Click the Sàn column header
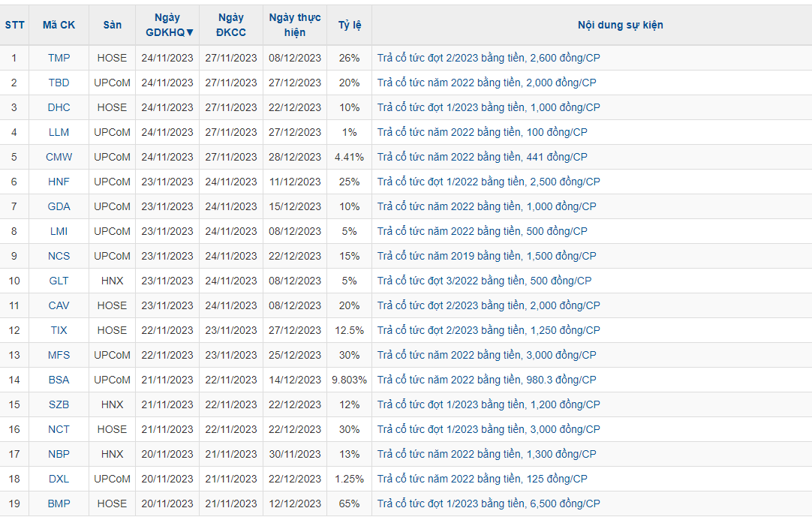 112,25
